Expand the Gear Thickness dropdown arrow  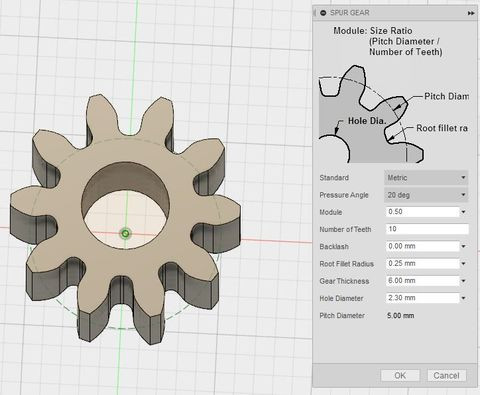tap(463, 281)
